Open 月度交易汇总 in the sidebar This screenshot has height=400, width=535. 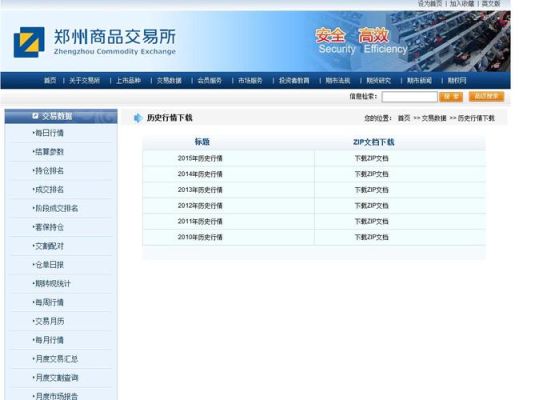[56, 359]
